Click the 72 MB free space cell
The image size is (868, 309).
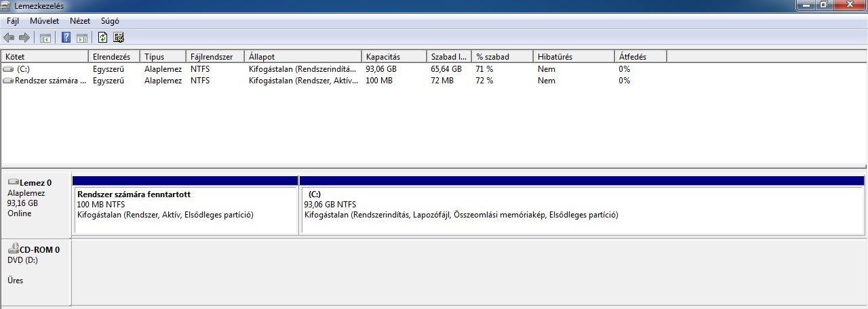[x=442, y=81]
